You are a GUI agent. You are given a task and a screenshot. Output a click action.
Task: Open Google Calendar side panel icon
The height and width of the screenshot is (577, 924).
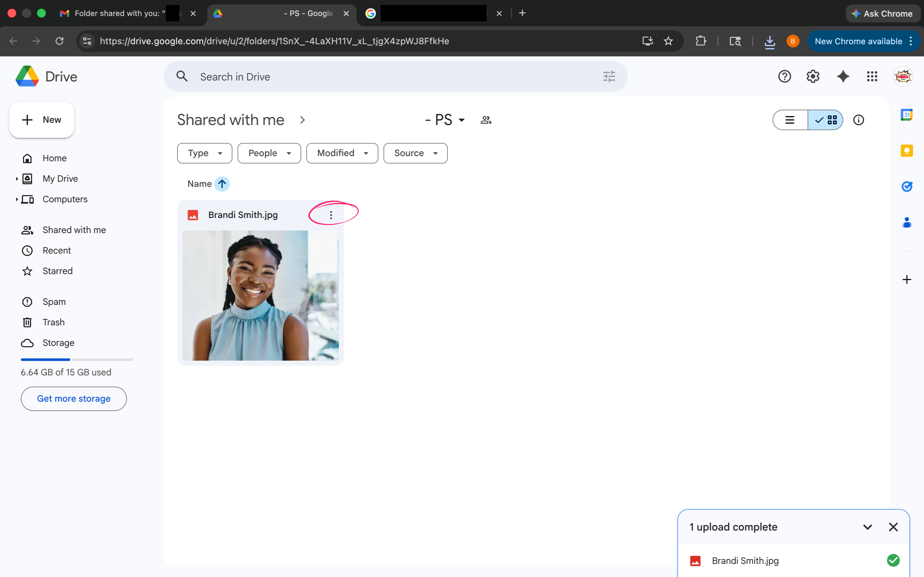[906, 115]
